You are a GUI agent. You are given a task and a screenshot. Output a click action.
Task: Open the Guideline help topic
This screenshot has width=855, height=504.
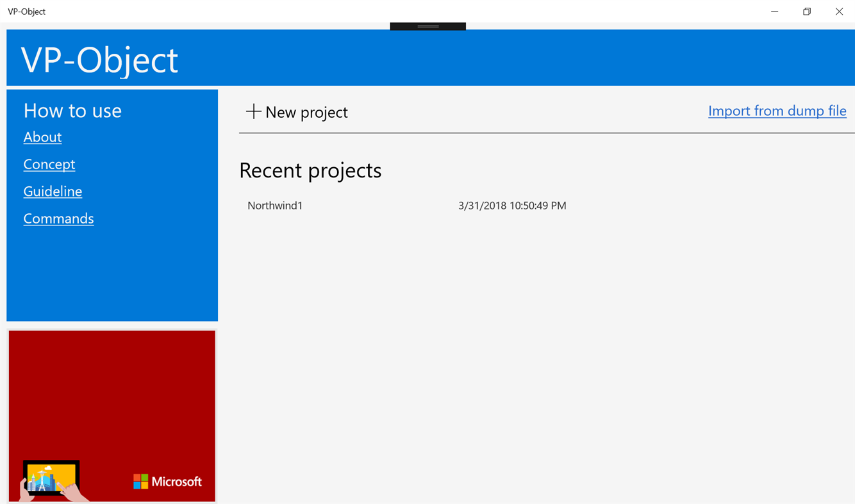tap(53, 191)
